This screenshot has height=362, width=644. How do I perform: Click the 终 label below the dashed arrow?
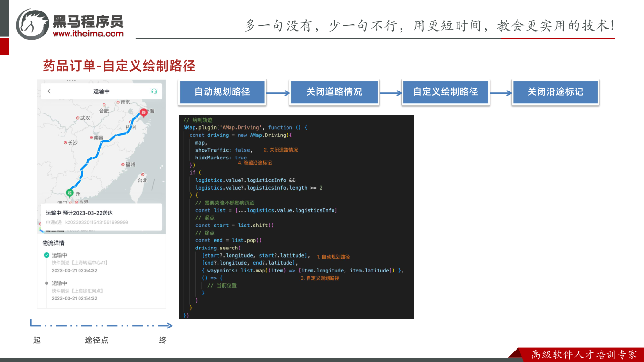pos(162,340)
